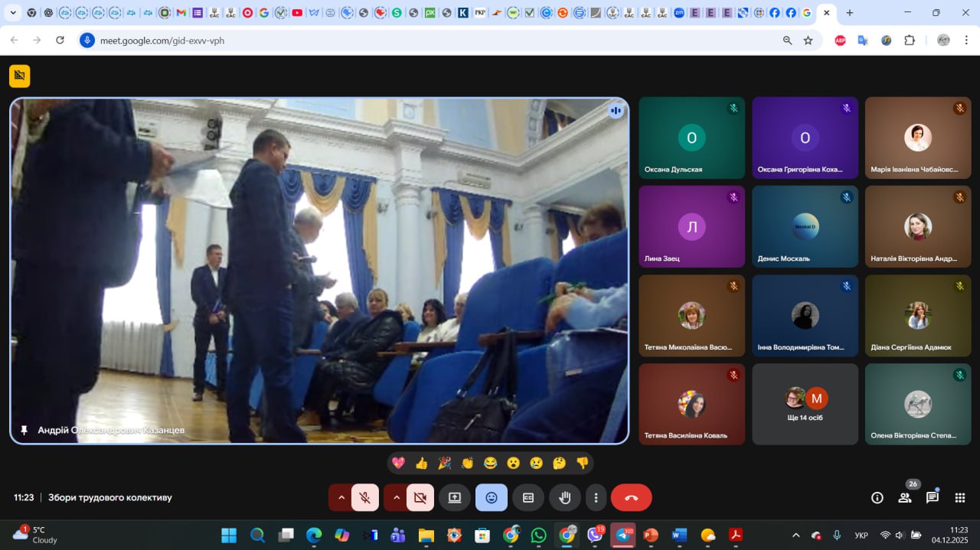This screenshot has width=980, height=550.
Task: Click the "Ще 14 осіб" tile
Action: click(x=805, y=404)
